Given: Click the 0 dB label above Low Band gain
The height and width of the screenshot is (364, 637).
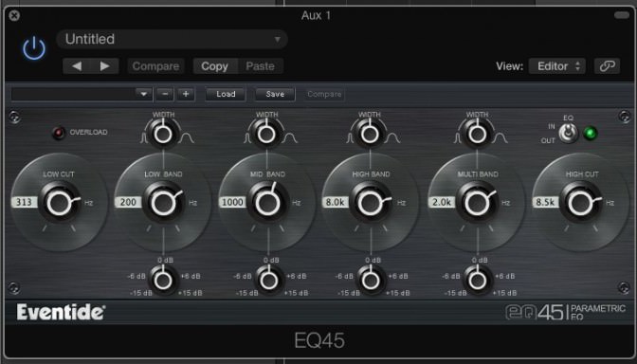Looking at the screenshot, I should pyautogui.click(x=165, y=260).
